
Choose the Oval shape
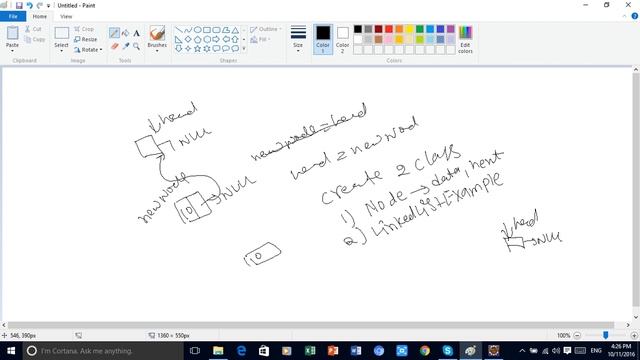click(x=198, y=30)
